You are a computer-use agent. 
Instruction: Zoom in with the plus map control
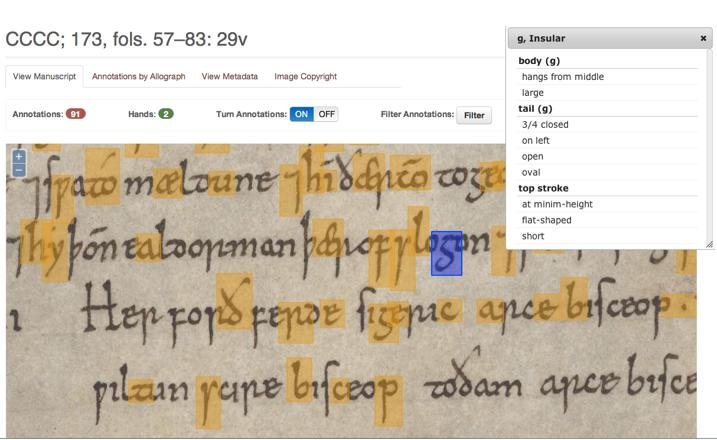pos(19,157)
